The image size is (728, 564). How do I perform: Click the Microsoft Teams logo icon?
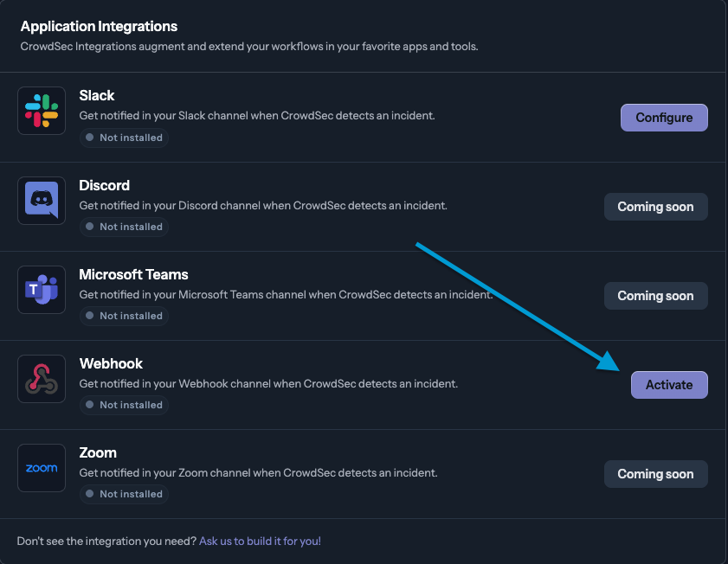(42, 290)
